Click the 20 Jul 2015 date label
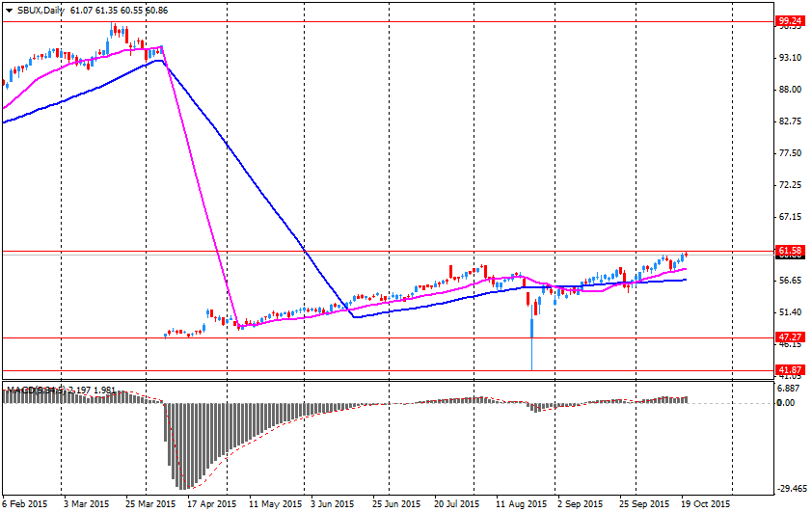 [x=457, y=503]
